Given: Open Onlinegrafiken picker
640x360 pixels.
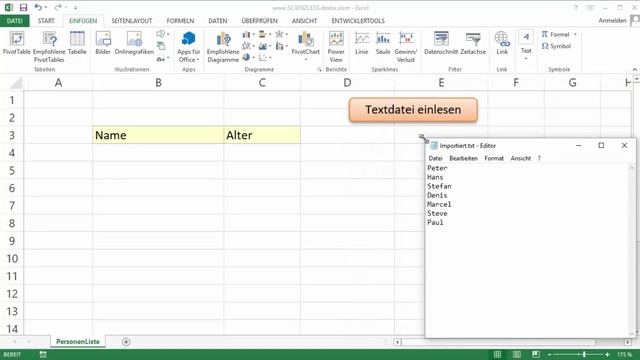Looking at the screenshot, I should click(x=134, y=43).
